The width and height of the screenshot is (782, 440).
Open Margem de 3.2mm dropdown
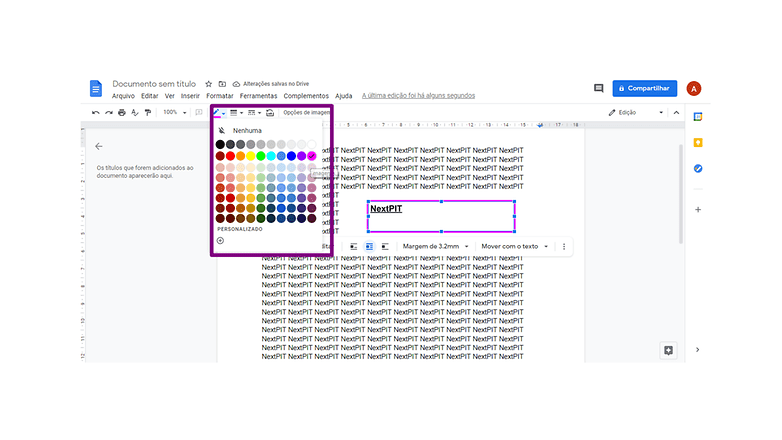(x=435, y=246)
